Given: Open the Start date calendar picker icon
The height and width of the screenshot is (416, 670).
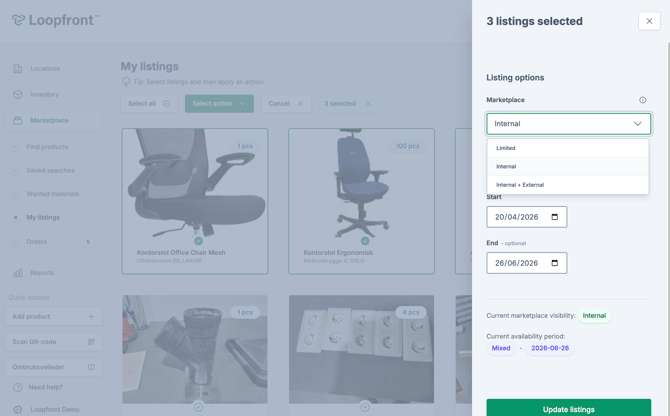Looking at the screenshot, I should [555, 217].
